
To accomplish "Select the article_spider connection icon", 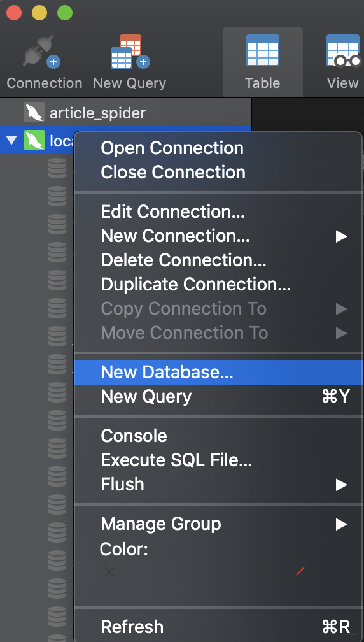I will (x=34, y=113).
